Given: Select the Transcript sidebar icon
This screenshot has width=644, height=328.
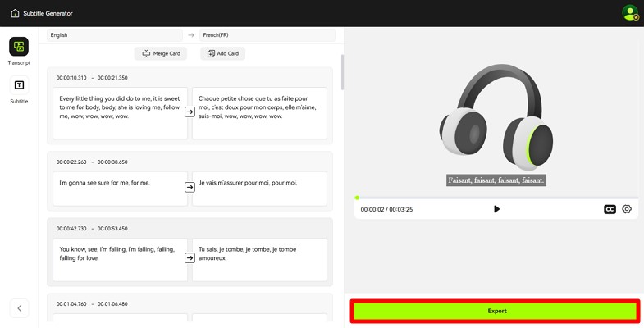Looking at the screenshot, I should (x=19, y=47).
